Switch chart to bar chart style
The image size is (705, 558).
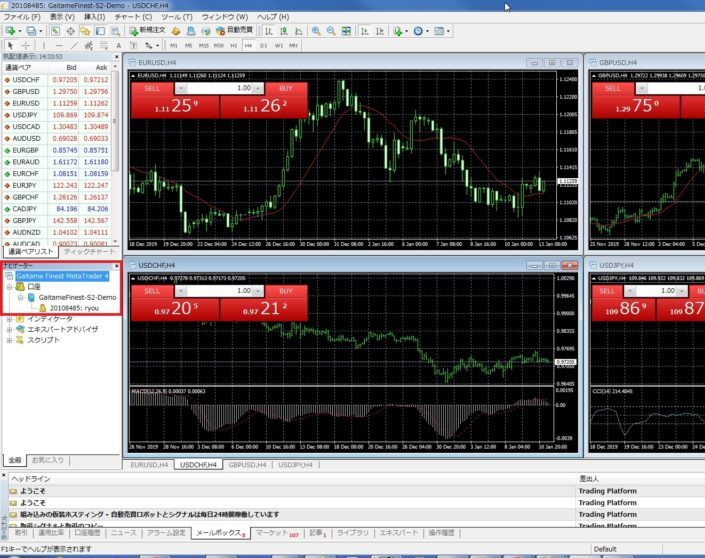click(x=269, y=31)
